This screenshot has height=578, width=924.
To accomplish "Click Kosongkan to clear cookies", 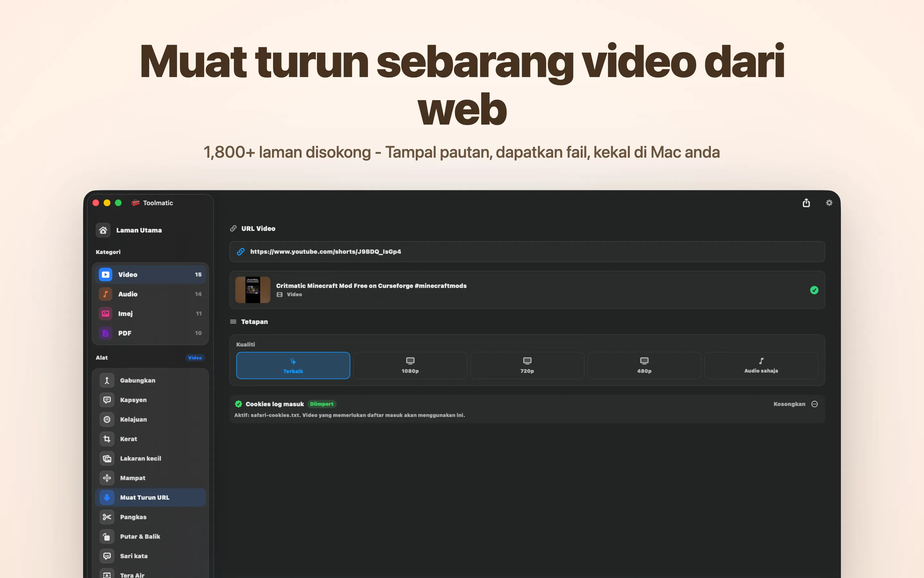I will tap(789, 404).
